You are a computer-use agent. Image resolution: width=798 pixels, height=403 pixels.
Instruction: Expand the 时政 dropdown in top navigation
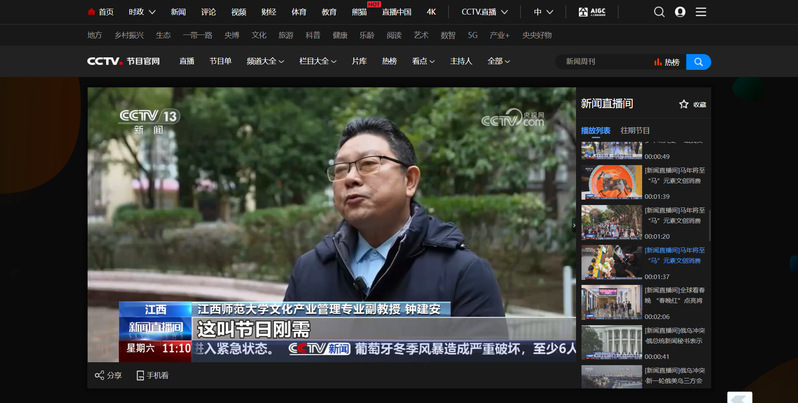[141, 12]
